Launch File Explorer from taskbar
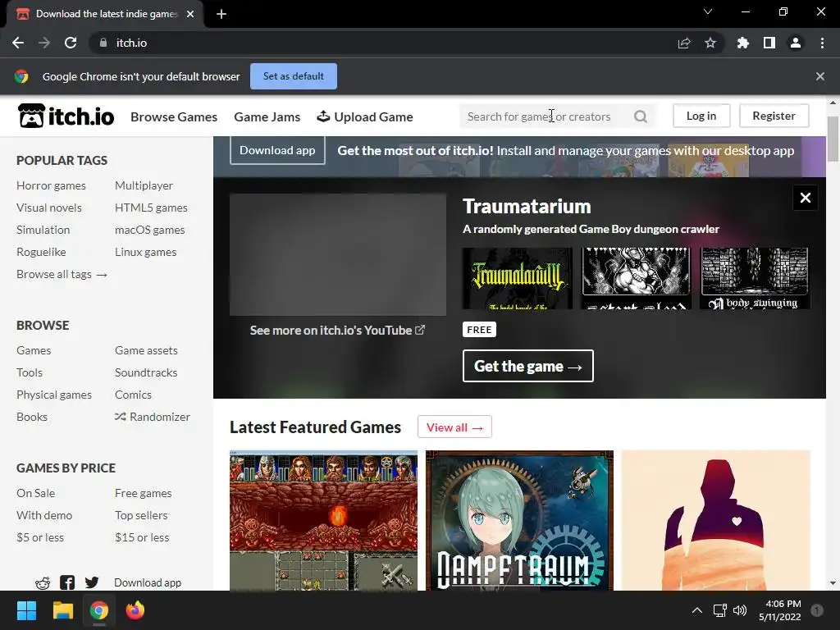The height and width of the screenshot is (630, 840). click(x=62, y=610)
